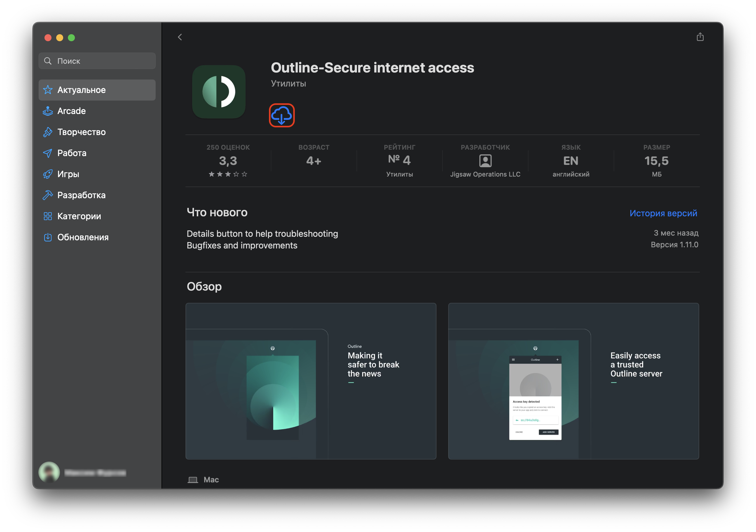Click the РАЗРАБОТЧИК heading
756x532 pixels.
pos(485,147)
